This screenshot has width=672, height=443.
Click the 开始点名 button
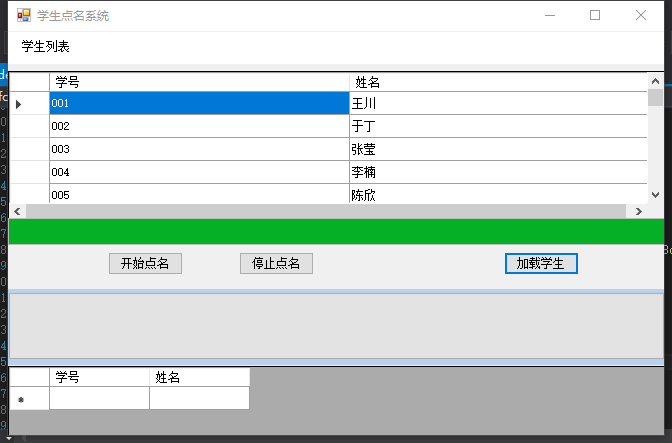point(145,263)
